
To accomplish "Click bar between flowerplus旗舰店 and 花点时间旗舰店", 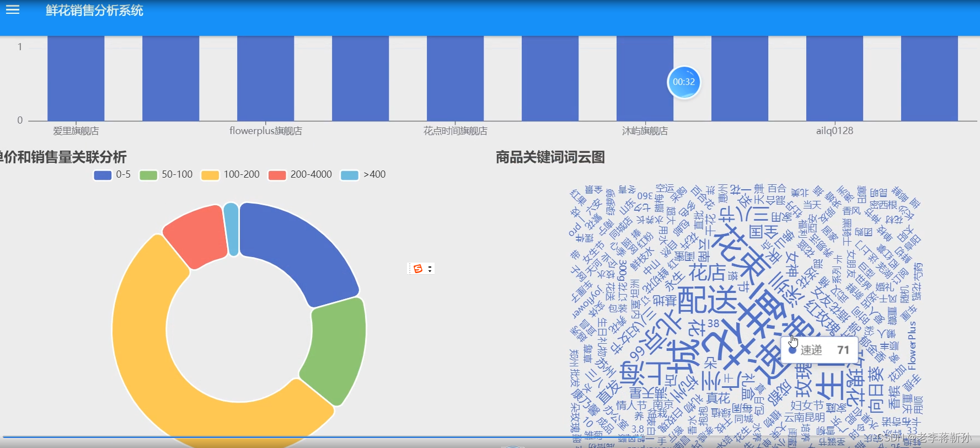I will 361,78.
